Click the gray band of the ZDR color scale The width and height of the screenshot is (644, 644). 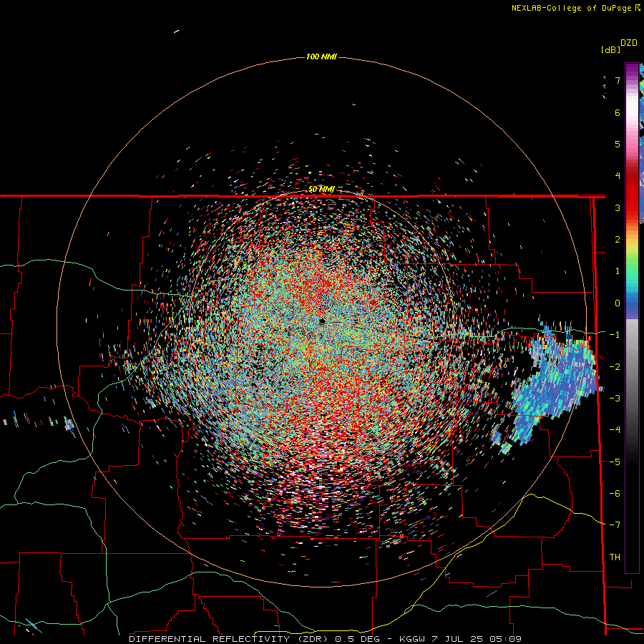(x=632, y=353)
